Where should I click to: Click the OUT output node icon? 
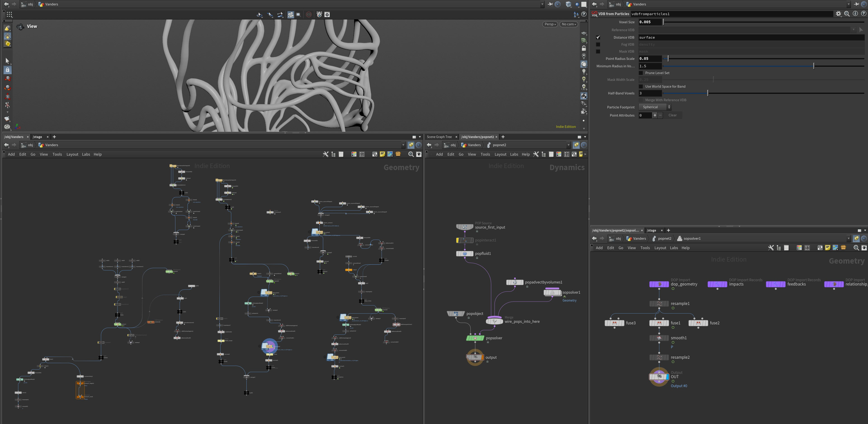pyautogui.click(x=659, y=377)
